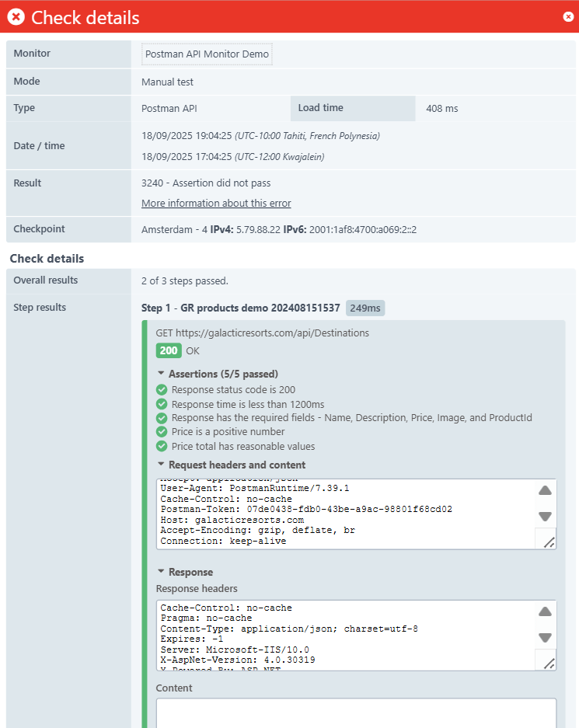Open 'More information about this error'
This screenshot has width=579, height=728.
[x=216, y=203]
